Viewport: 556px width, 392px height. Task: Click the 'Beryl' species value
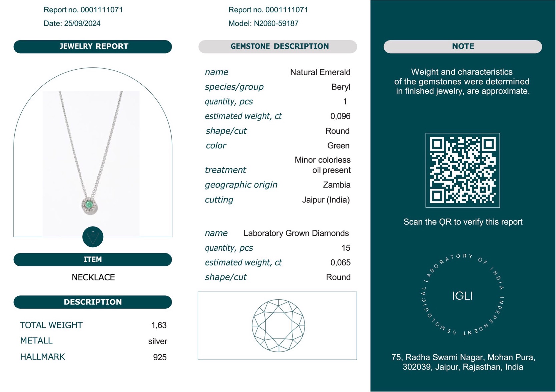click(x=341, y=87)
